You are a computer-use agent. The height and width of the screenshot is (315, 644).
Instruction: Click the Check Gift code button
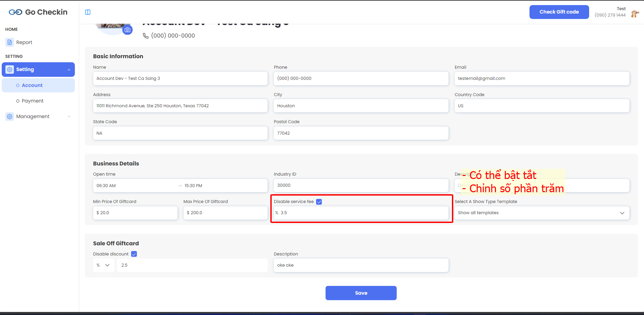coord(559,12)
